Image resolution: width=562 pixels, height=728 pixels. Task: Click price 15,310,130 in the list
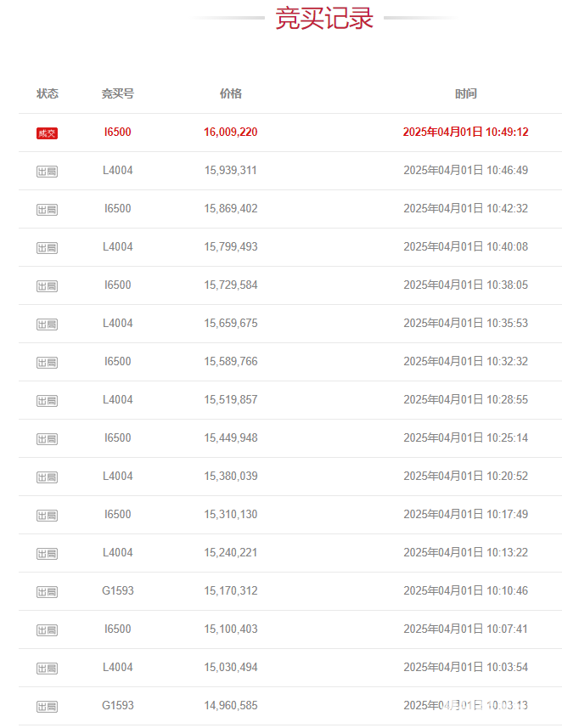pyautogui.click(x=231, y=514)
